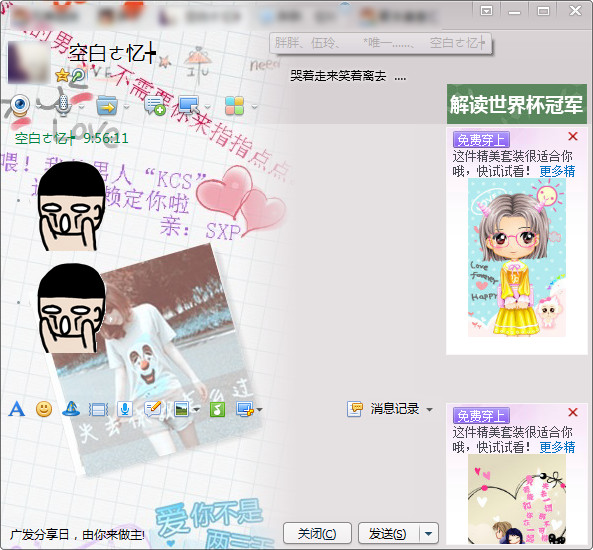Viewport: 593px width, 550px height.
Task: Open remote desktop assistance icon
Action: click(x=189, y=105)
